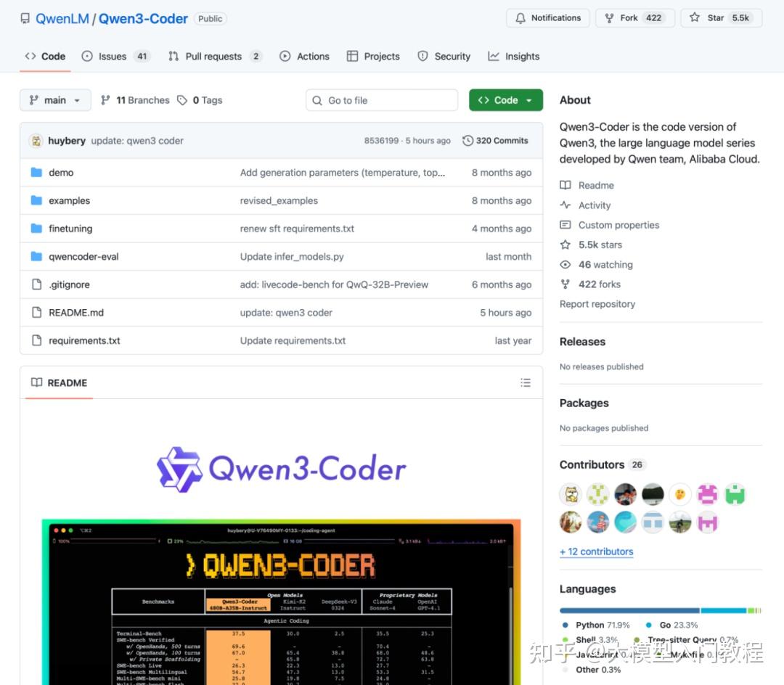Click the fork icon beside Fork 422
Image resolution: width=784 pixels, height=685 pixels.
609,17
